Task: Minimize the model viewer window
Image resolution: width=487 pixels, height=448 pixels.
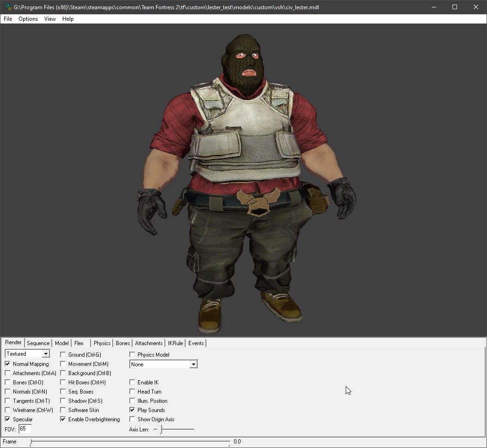Action: pyautogui.click(x=434, y=7)
